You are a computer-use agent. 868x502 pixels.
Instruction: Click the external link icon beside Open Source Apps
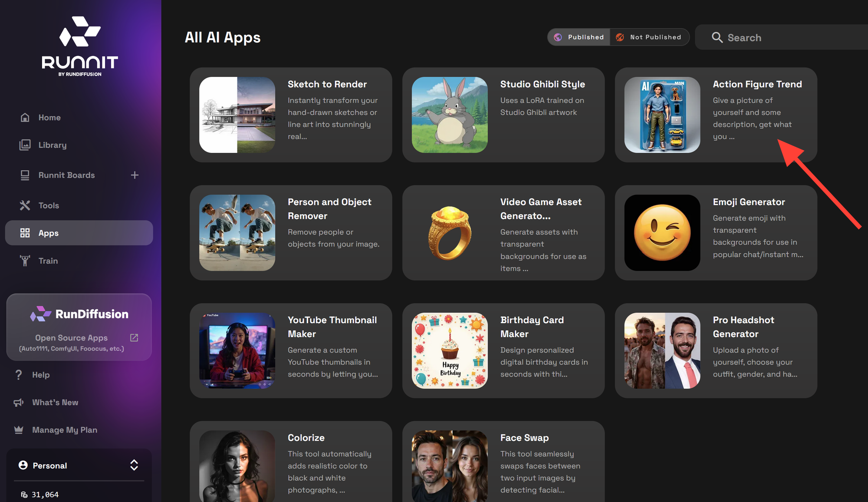click(x=134, y=337)
